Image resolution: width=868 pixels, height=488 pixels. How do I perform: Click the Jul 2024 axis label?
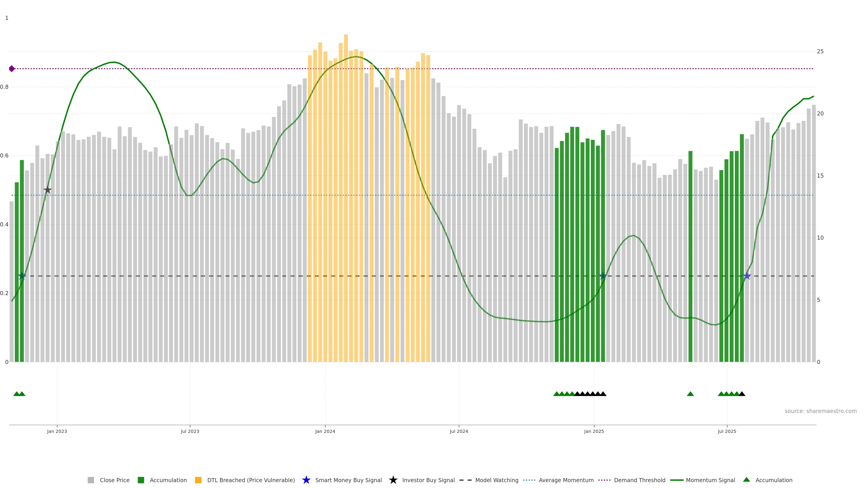(x=459, y=431)
